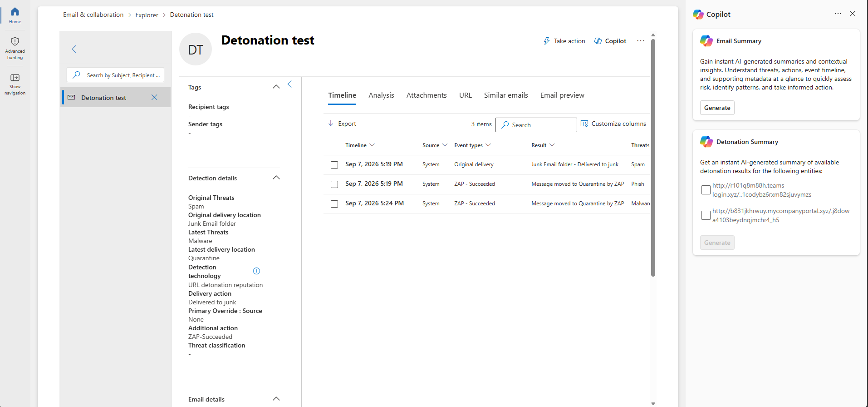This screenshot has height=407, width=868.
Task: Collapse the Detection details section
Action: (276, 178)
